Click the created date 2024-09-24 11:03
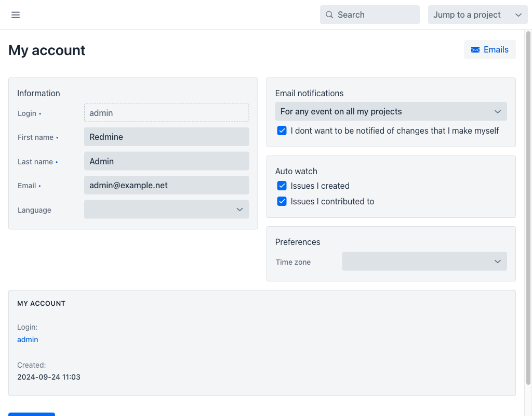 [x=49, y=377]
